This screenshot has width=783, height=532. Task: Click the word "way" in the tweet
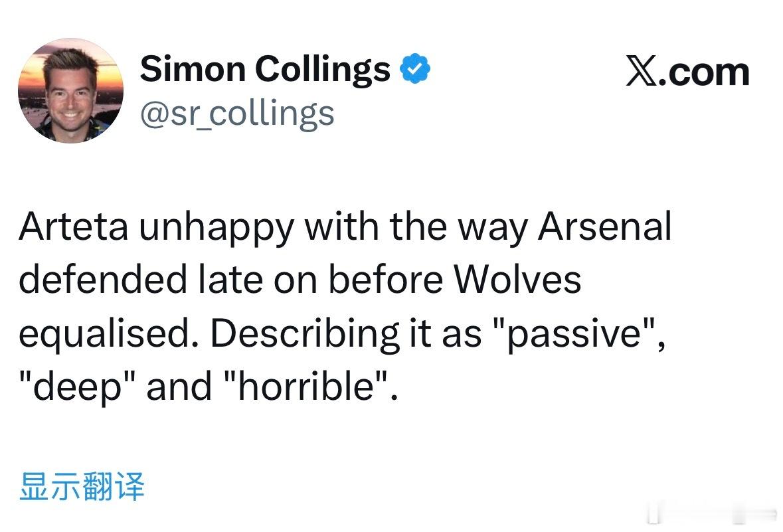pos(495,227)
